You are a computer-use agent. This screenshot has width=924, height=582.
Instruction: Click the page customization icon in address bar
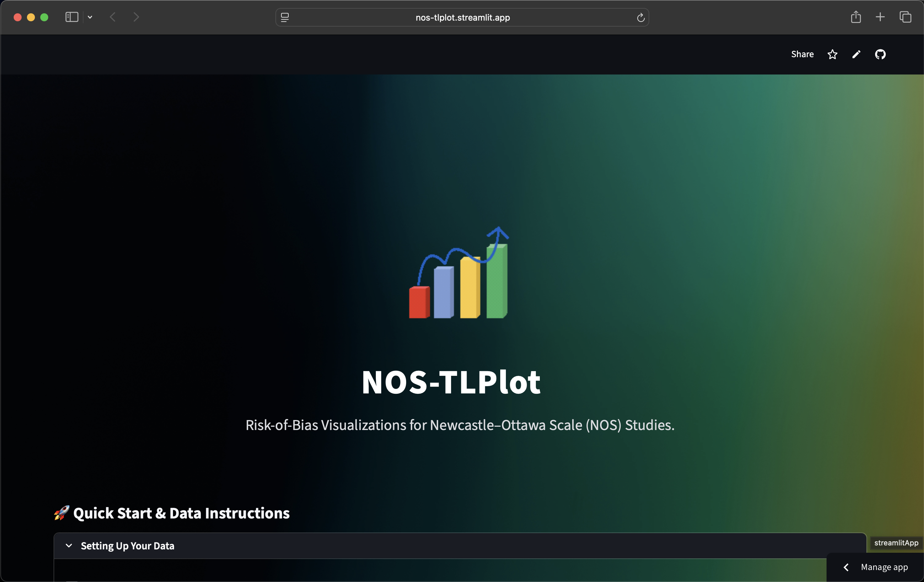pos(285,17)
